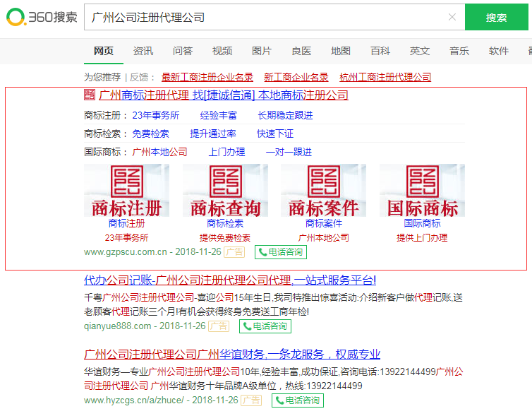532x416 pixels.
Task: Click the 反馈 feedback link
Action: pyautogui.click(x=138, y=77)
